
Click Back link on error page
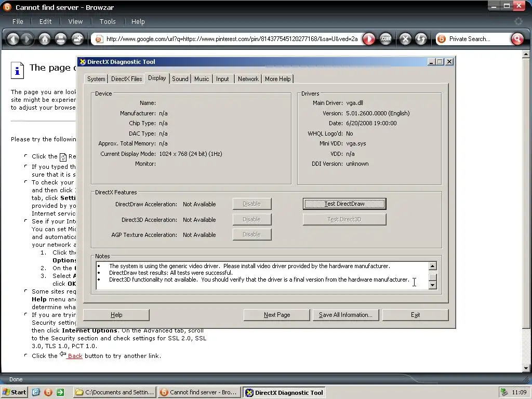pos(75,356)
